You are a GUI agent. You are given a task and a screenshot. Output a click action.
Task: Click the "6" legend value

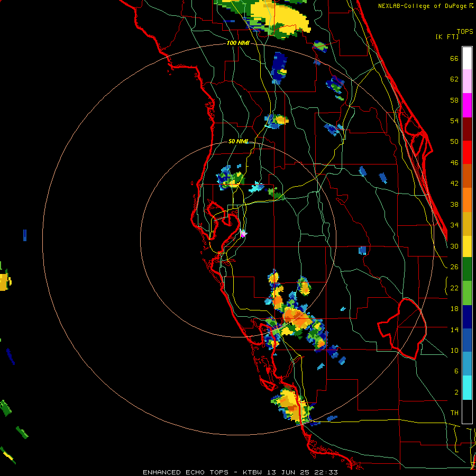tap(456, 371)
